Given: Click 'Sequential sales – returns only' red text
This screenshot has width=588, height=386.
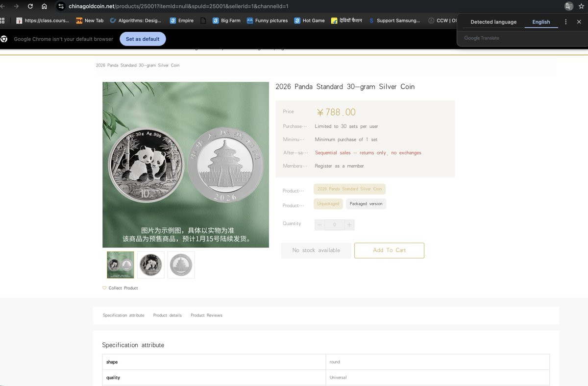Looking at the screenshot, I should click(x=368, y=153).
